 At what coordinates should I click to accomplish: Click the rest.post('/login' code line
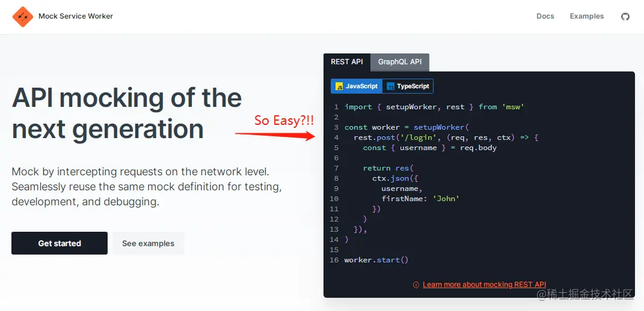(x=446, y=137)
